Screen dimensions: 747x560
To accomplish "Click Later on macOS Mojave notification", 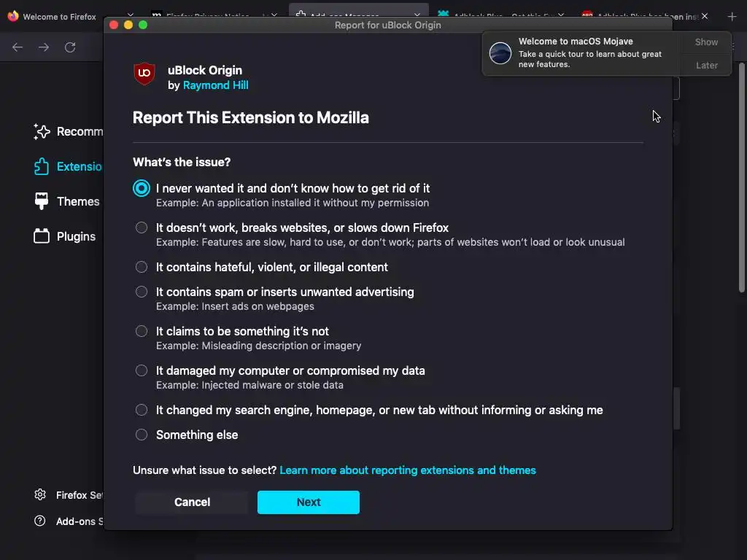I will (706, 65).
